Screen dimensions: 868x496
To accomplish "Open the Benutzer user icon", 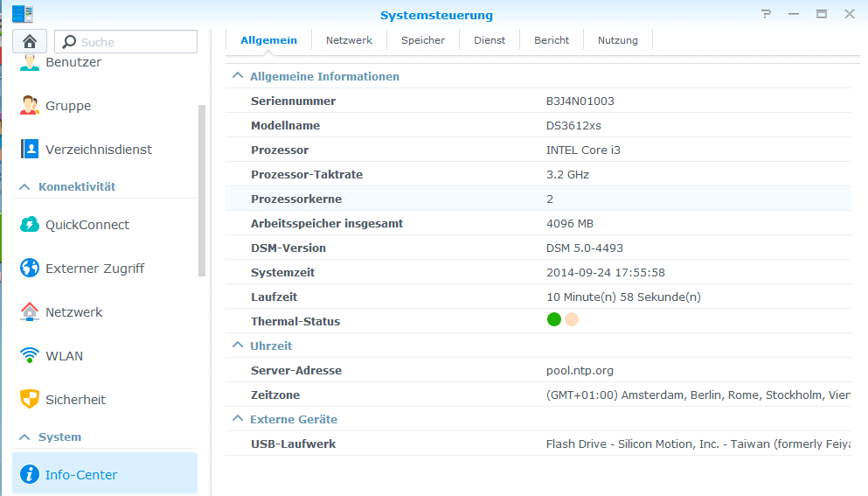I will coord(31,62).
